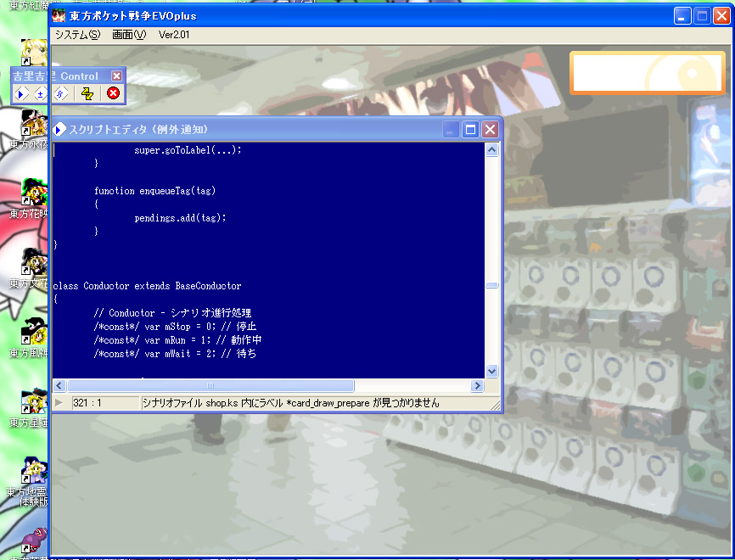Maximize the script editor window
735x560 pixels.
tap(469, 129)
